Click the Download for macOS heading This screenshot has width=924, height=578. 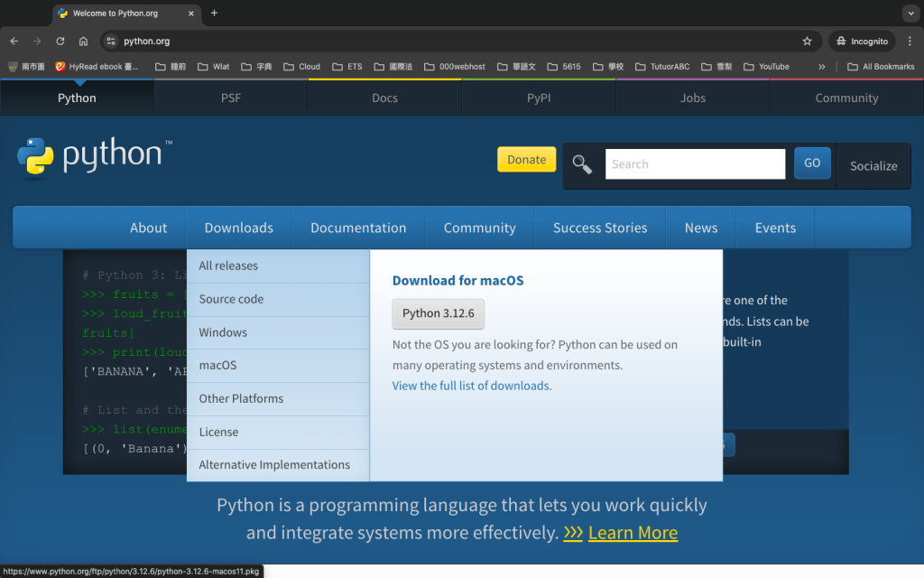coord(457,281)
